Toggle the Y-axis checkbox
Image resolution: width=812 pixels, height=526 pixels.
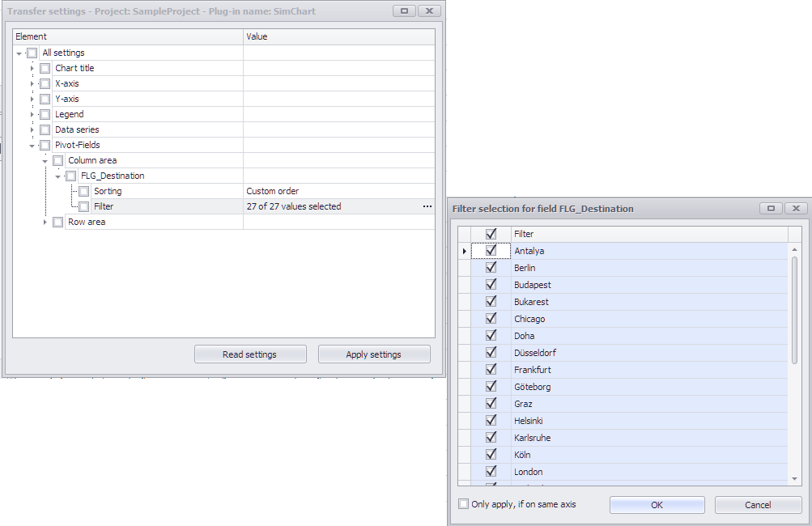(45, 99)
